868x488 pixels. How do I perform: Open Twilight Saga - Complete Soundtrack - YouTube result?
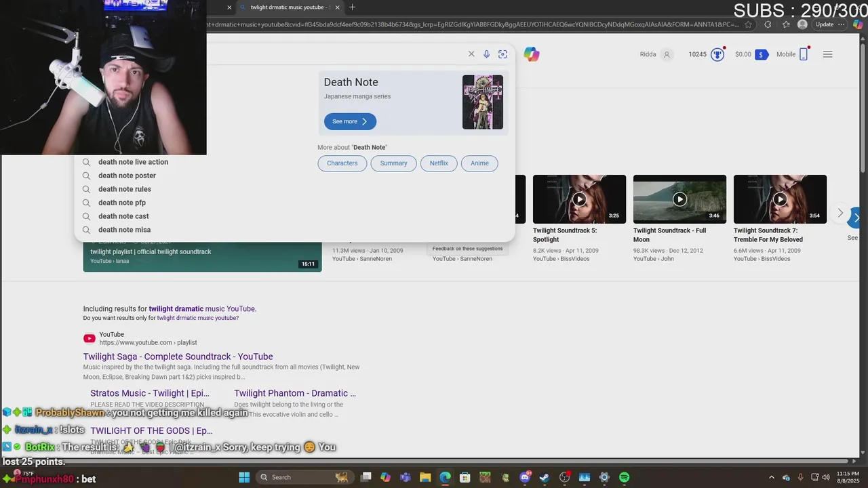point(178,357)
